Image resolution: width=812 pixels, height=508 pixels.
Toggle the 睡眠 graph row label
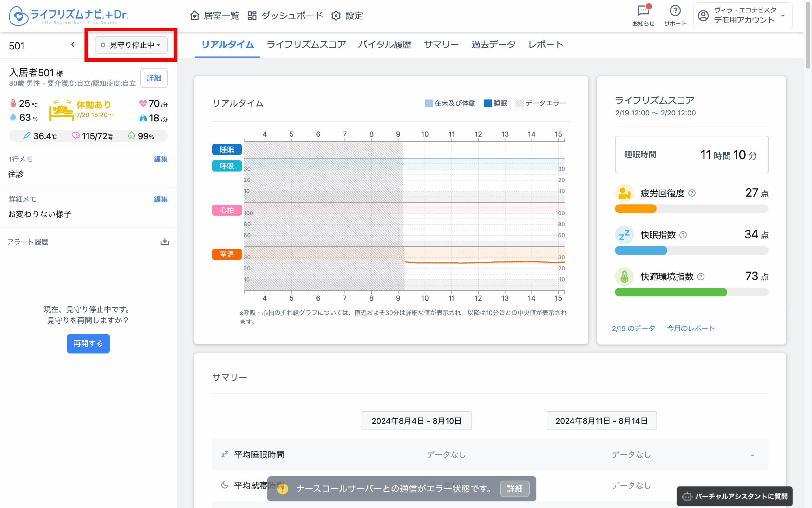pyautogui.click(x=227, y=149)
